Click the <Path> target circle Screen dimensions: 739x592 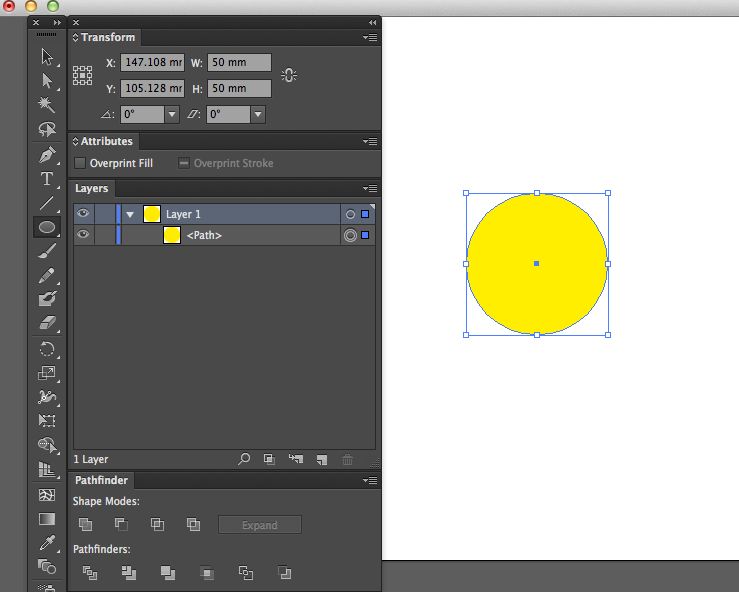(350, 235)
